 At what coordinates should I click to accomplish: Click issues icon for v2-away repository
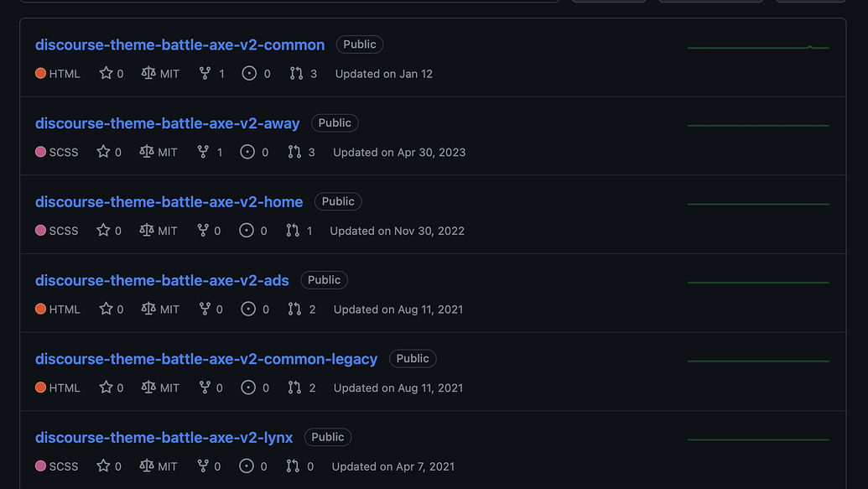[x=247, y=153]
